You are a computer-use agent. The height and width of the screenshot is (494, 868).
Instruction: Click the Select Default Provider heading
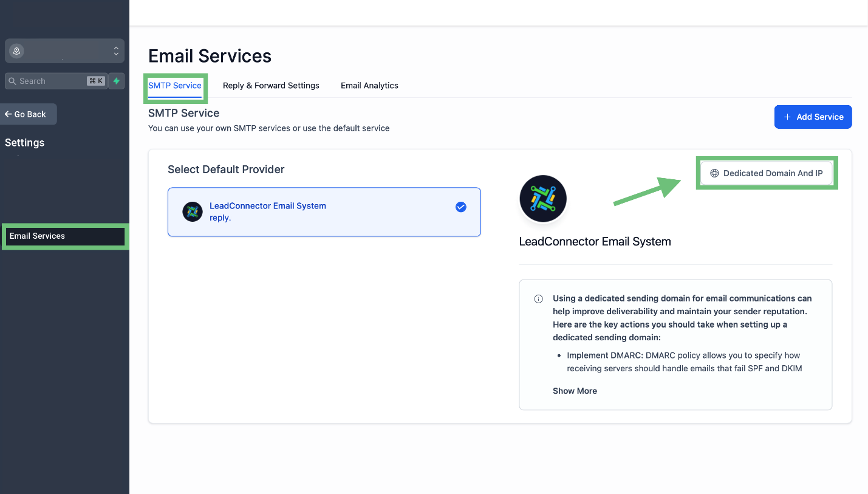tap(226, 170)
